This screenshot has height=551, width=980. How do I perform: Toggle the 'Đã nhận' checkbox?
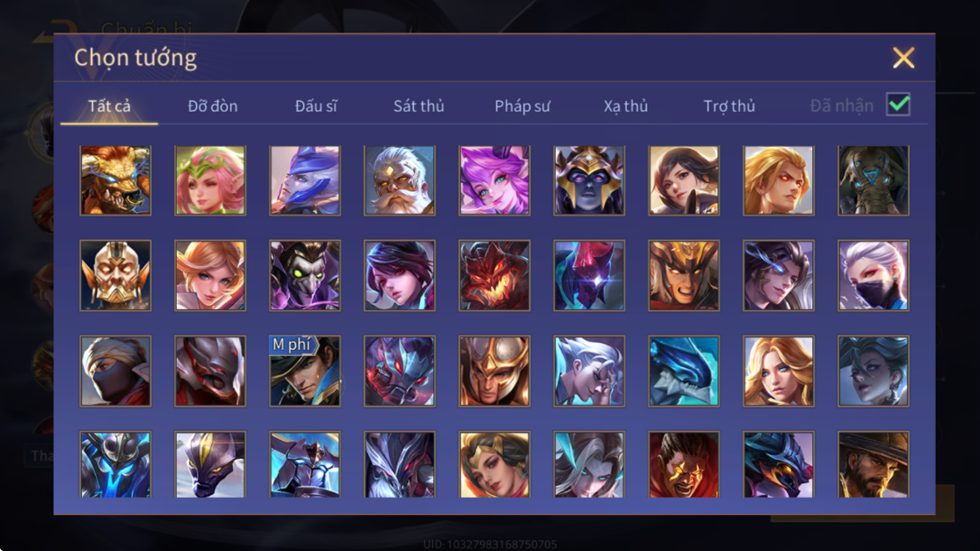click(898, 105)
